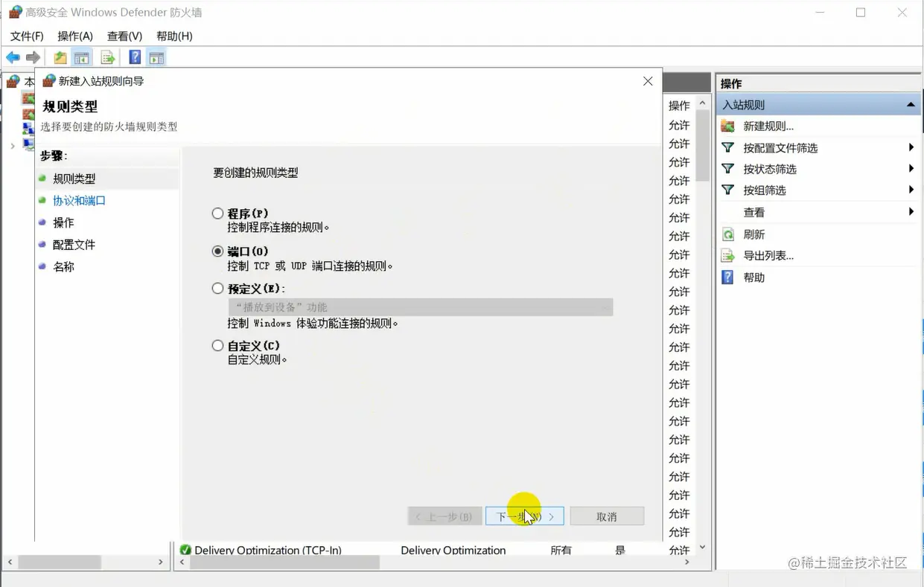Viewport: 924px width, 587px height.
Task: Expand the 按组筛选 submenu arrow
Action: tap(911, 190)
